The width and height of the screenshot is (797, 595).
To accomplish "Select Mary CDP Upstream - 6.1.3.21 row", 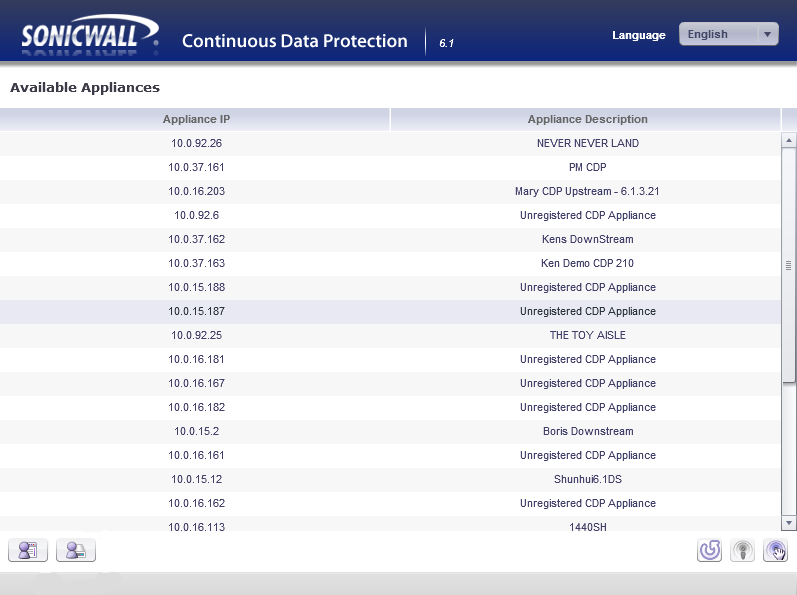I will point(390,191).
